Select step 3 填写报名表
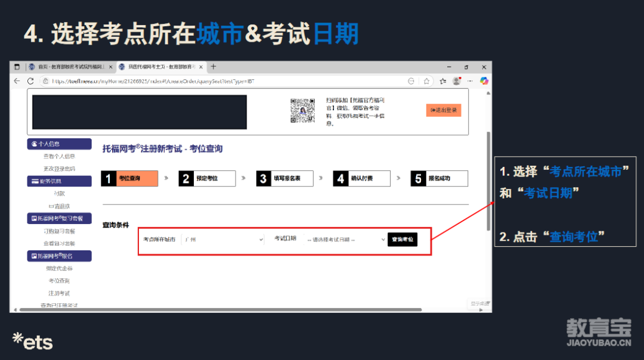This screenshot has height=360, width=644. click(x=284, y=179)
